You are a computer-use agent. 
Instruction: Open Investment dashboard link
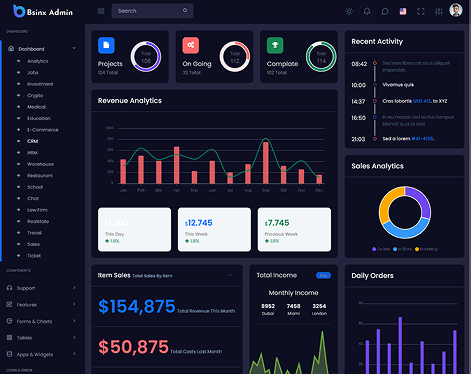[x=40, y=84]
